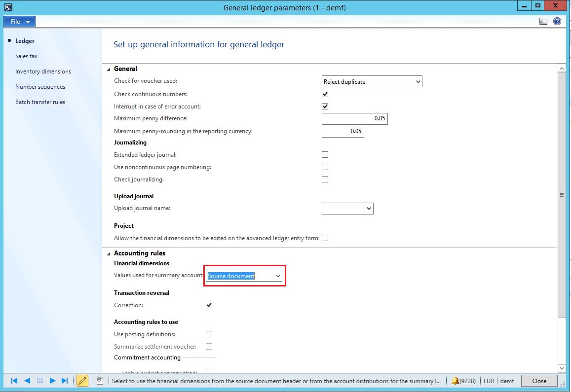This screenshot has height=392, width=571.
Task: Collapse the Accounting rules section
Action: pyautogui.click(x=109, y=253)
